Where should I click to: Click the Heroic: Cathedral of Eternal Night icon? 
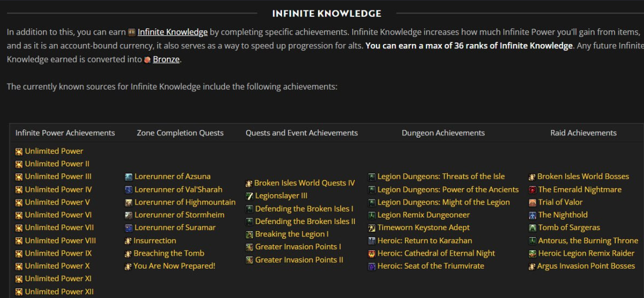pos(372,253)
